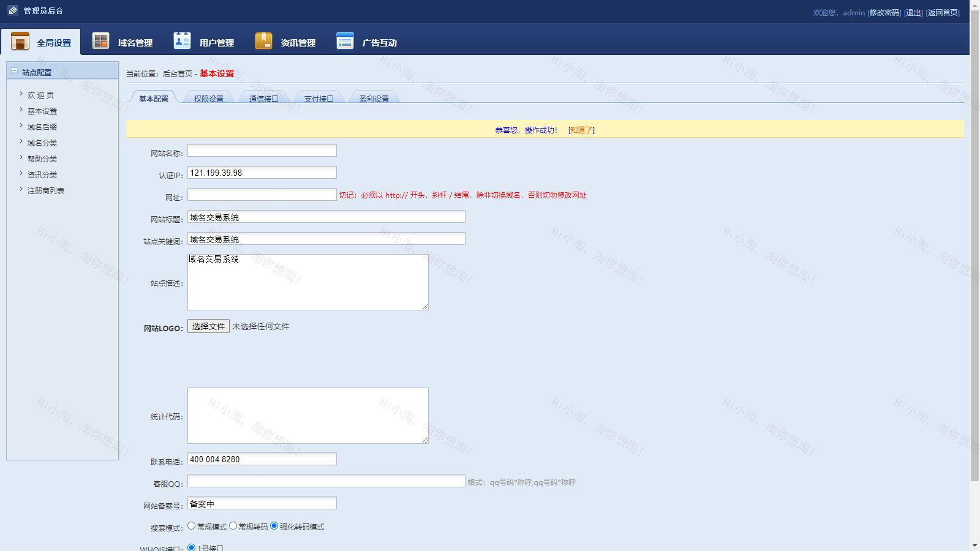The width and height of the screenshot is (980, 551).
Task: Click the scrollbar down arrow
Action: [x=974, y=545]
